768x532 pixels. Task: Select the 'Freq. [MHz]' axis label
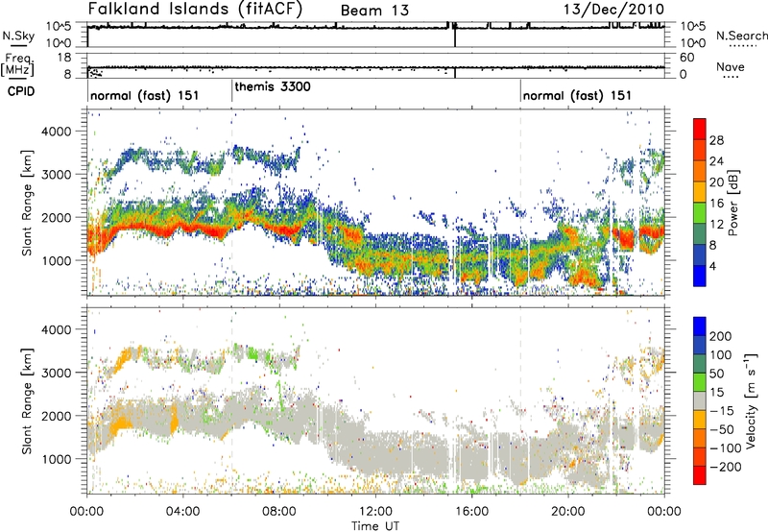[x=19, y=64]
